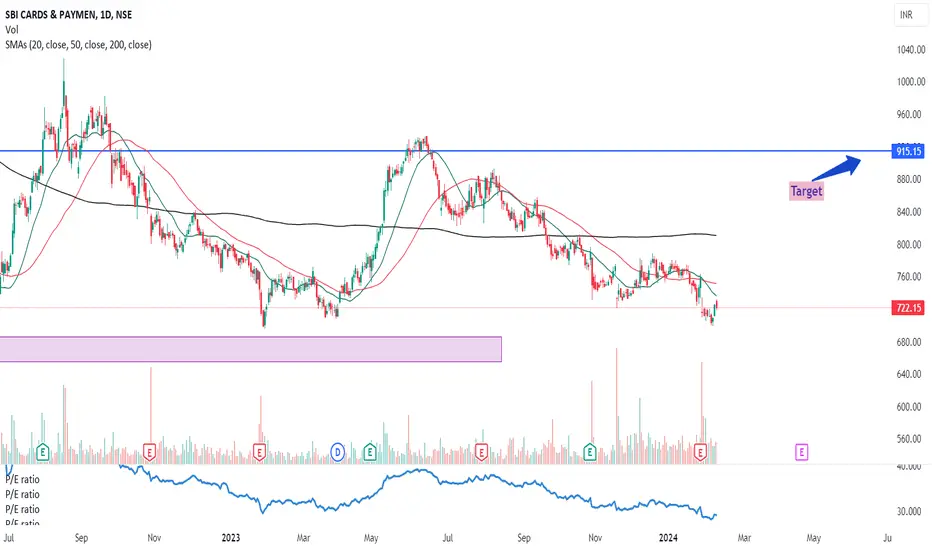Select the green E earnings marker near Nov 2023
Screen dimensions: 932x550
click(x=590, y=452)
